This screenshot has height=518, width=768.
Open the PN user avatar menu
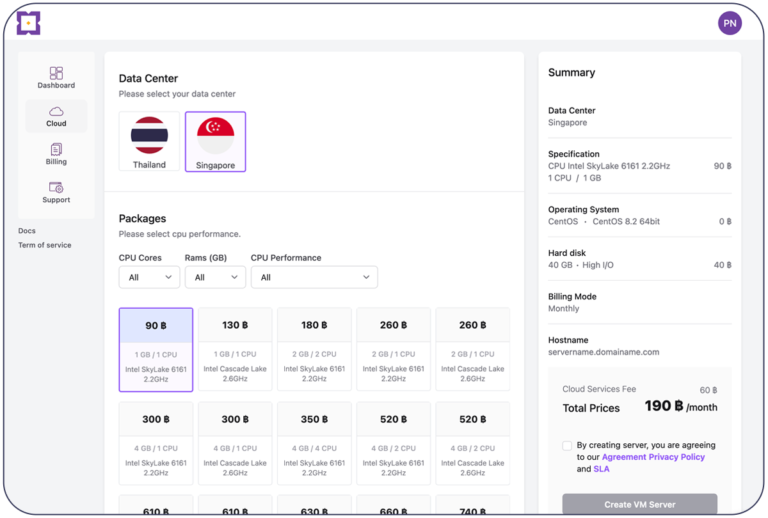tap(729, 22)
